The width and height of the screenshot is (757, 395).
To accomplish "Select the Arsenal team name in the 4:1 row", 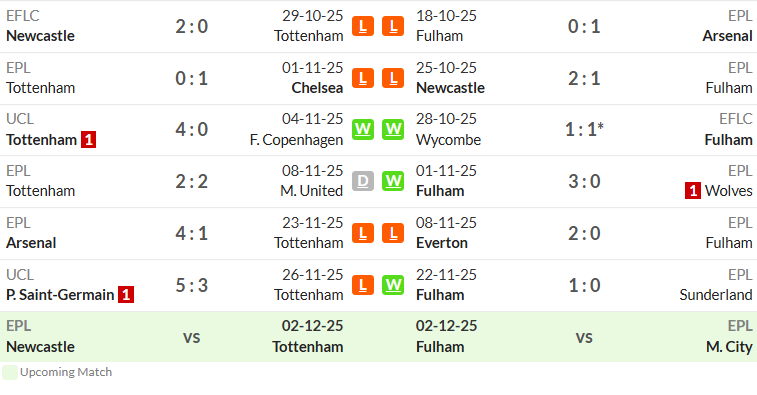I will click(31, 243).
